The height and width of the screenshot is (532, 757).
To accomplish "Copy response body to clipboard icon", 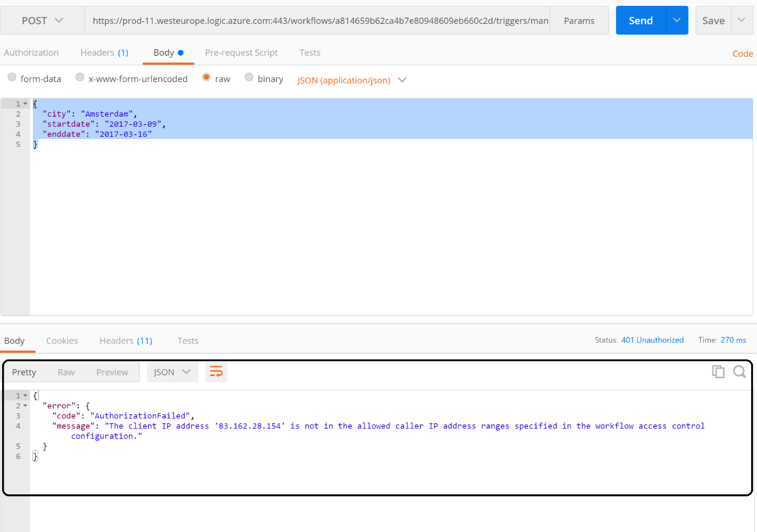I will pos(718,372).
